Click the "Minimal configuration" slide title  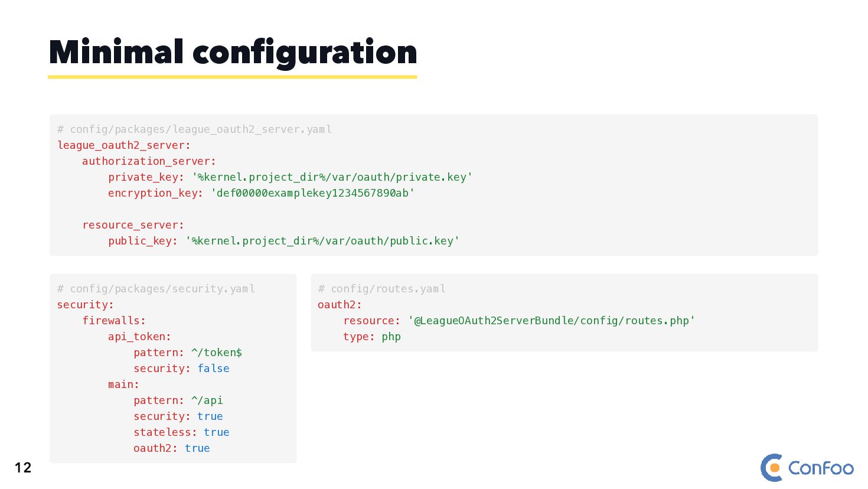(x=233, y=52)
